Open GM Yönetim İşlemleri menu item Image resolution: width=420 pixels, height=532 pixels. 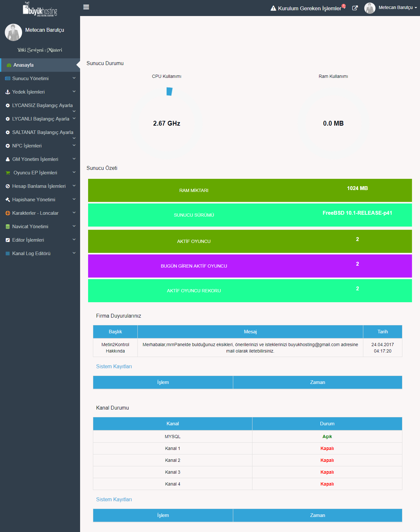tap(35, 159)
